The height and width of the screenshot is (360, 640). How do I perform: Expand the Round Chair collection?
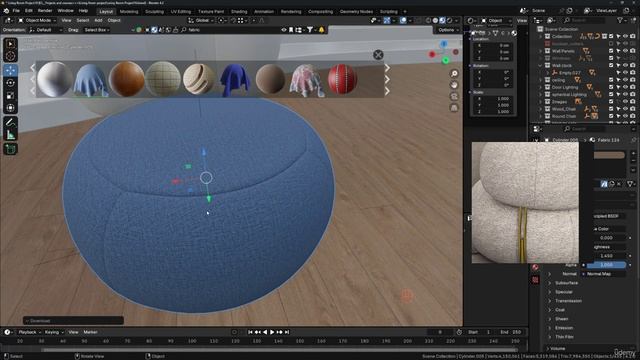(x=540, y=116)
